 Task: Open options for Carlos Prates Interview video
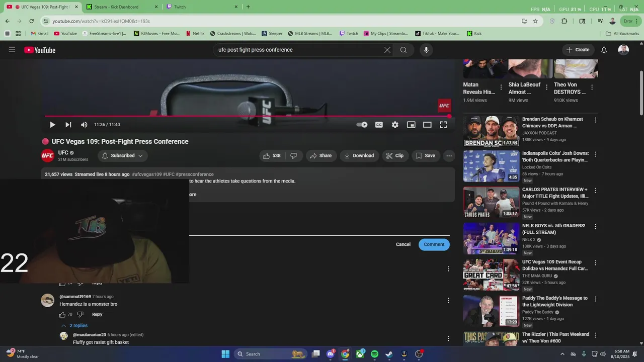click(595, 191)
